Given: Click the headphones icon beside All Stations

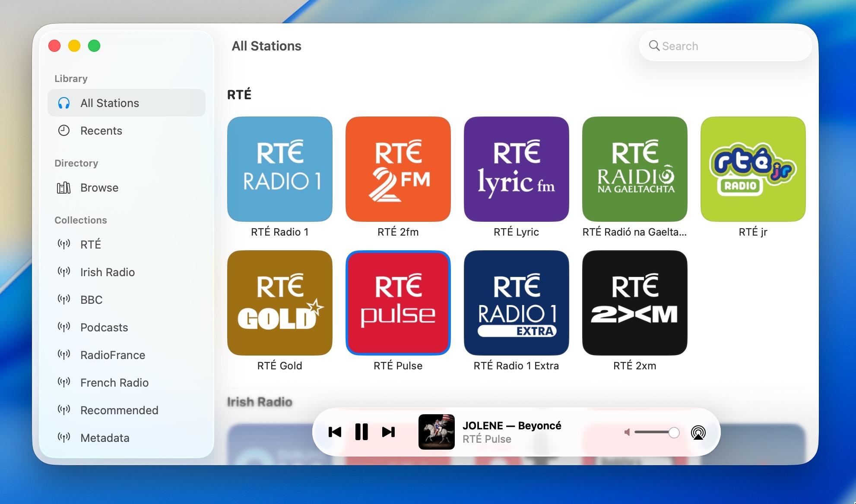Looking at the screenshot, I should 64,103.
